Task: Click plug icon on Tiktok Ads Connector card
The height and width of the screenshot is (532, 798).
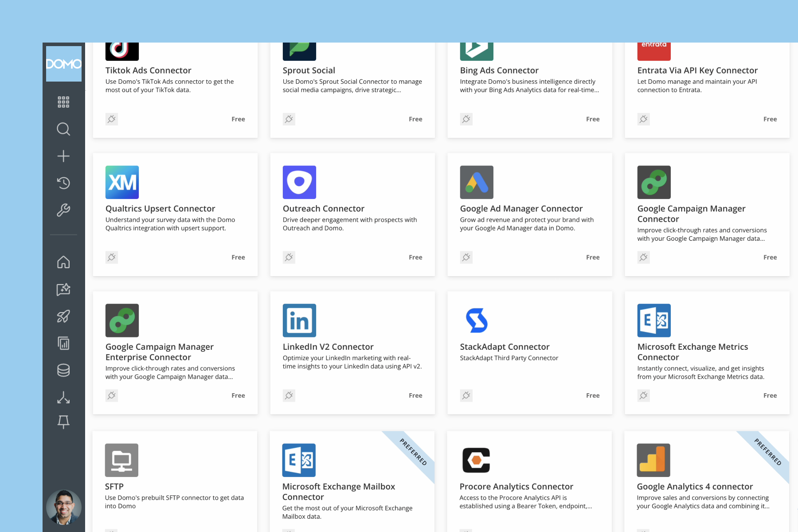Action: click(x=112, y=119)
